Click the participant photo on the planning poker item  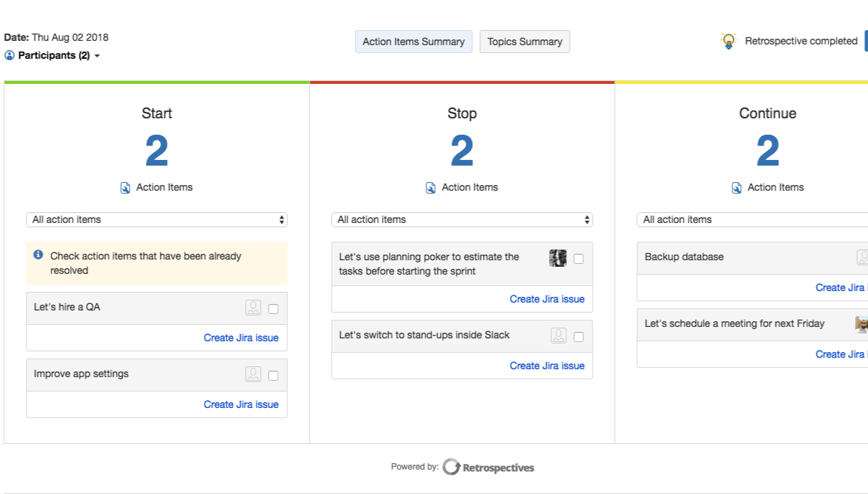tap(558, 257)
